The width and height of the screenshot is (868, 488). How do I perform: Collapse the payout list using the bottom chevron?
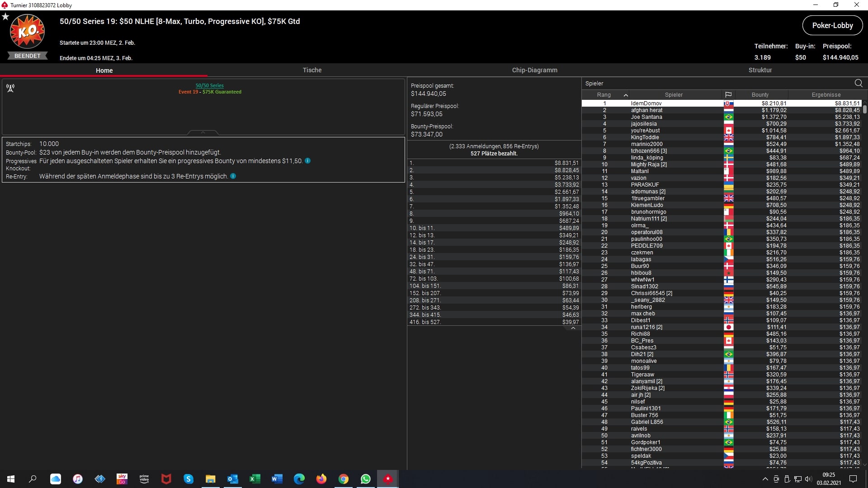click(x=573, y=328)
